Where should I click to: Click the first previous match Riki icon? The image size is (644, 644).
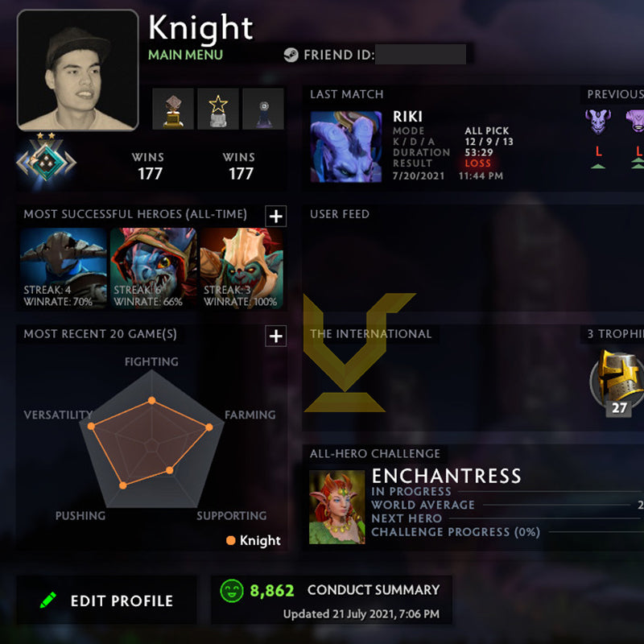click(x=598, y=122)
